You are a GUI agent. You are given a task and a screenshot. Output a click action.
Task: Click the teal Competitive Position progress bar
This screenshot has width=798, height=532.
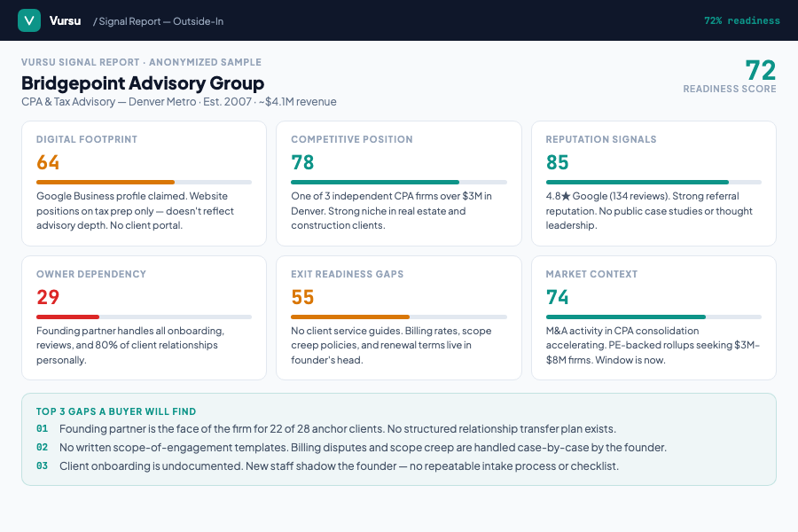click(x=399, y=183)
